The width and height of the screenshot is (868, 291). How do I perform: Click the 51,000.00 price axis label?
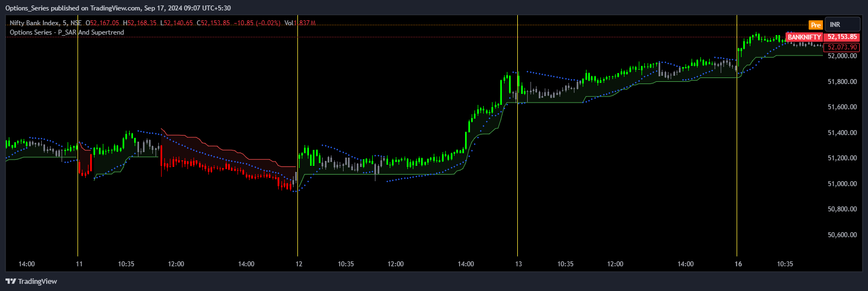click(842, 184)
